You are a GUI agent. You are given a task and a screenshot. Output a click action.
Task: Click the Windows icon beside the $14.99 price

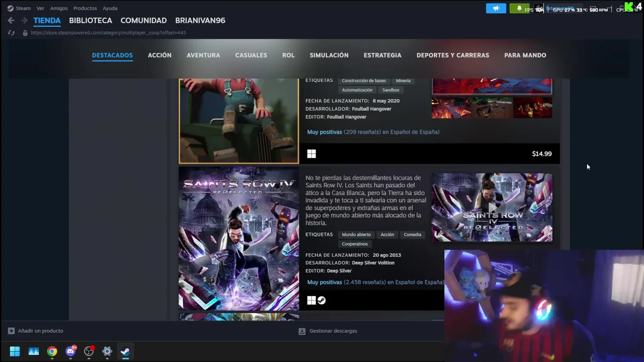point(311,154)
